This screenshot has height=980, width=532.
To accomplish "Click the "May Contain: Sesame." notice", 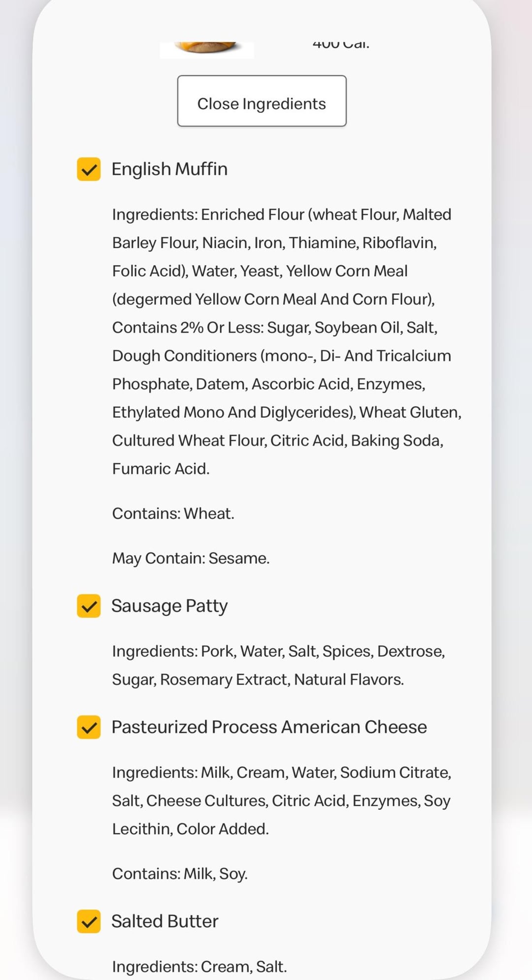I will 191,558.
